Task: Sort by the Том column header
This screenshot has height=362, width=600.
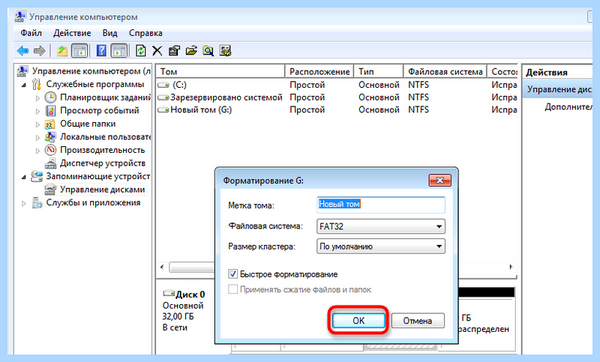Action: pos(220,72)
